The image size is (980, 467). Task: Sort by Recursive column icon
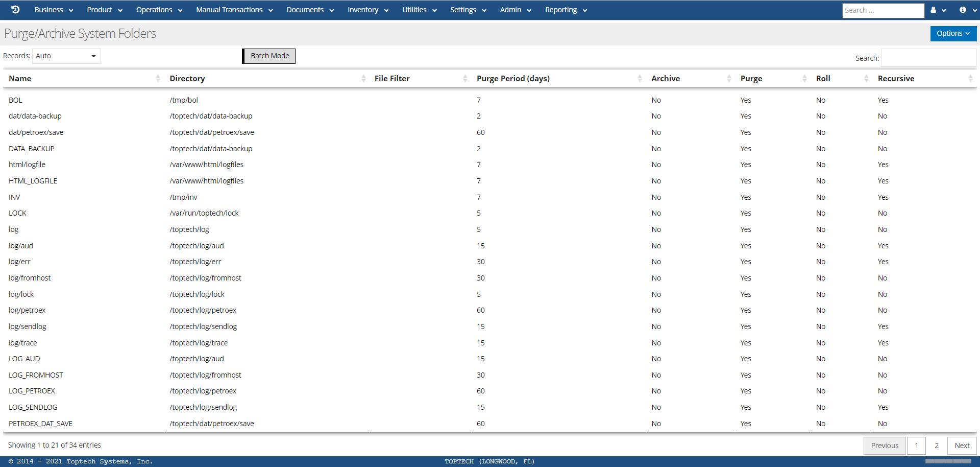(970, 79)
